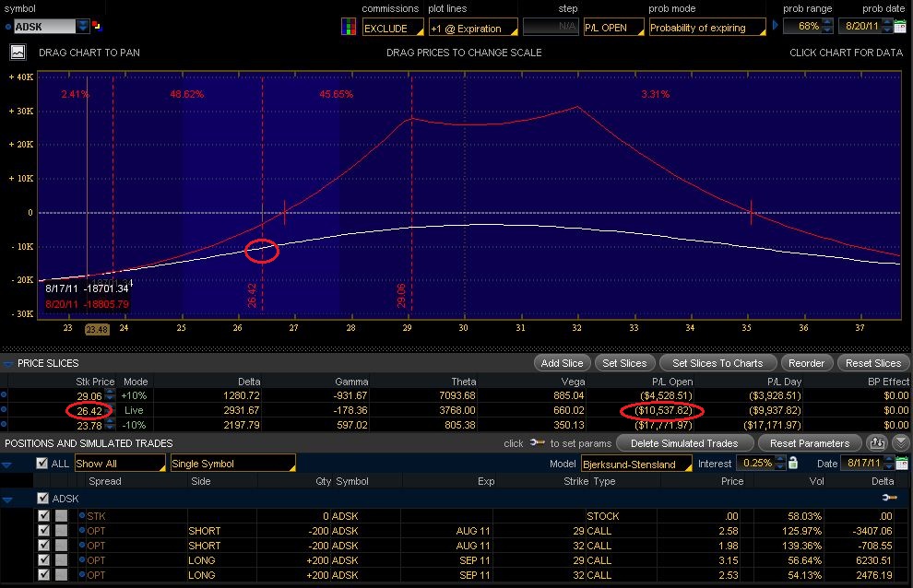This screenshot has width=913, height=588.
Task: Click the blue arrow left of prob range
Action: (x=775, y=25)
